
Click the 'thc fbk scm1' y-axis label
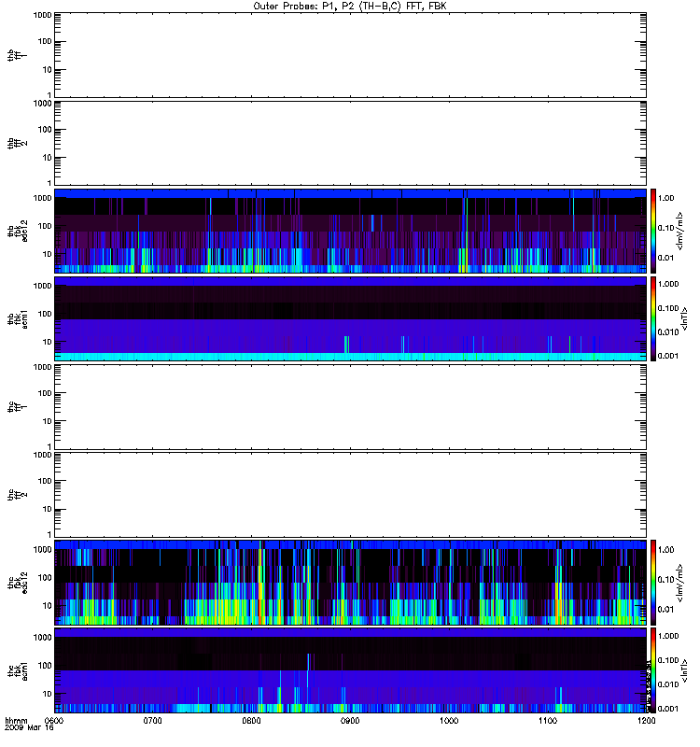click(18, 670)
